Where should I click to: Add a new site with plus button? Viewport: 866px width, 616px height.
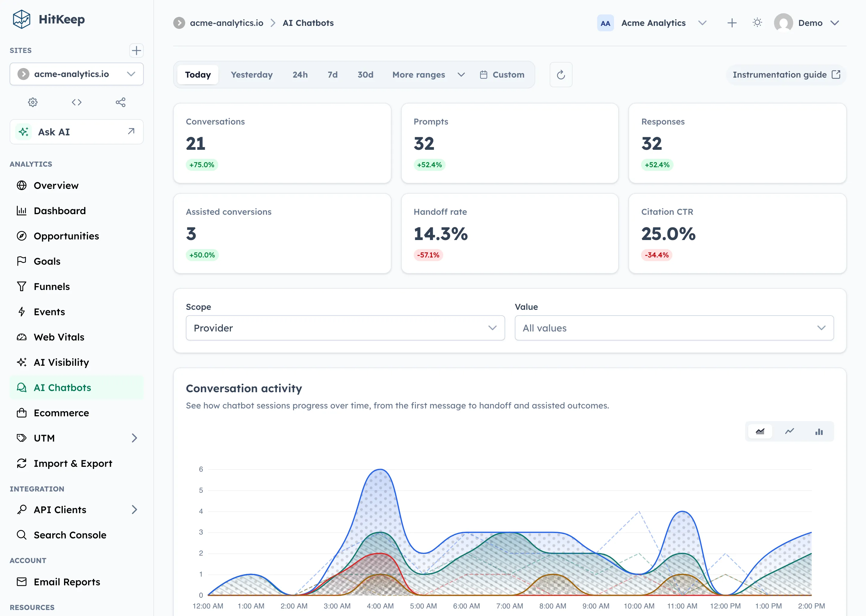[x=136, y=51]
